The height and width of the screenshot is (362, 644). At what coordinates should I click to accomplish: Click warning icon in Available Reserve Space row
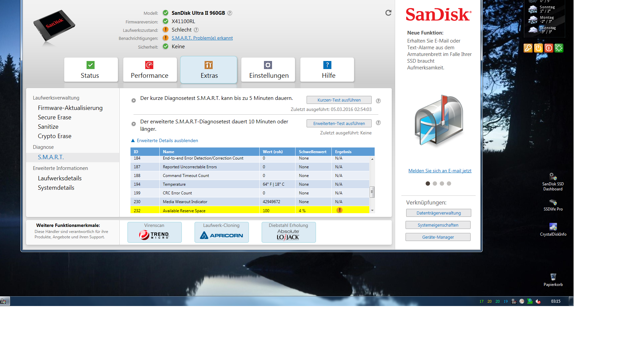click(x=339, y=210)
